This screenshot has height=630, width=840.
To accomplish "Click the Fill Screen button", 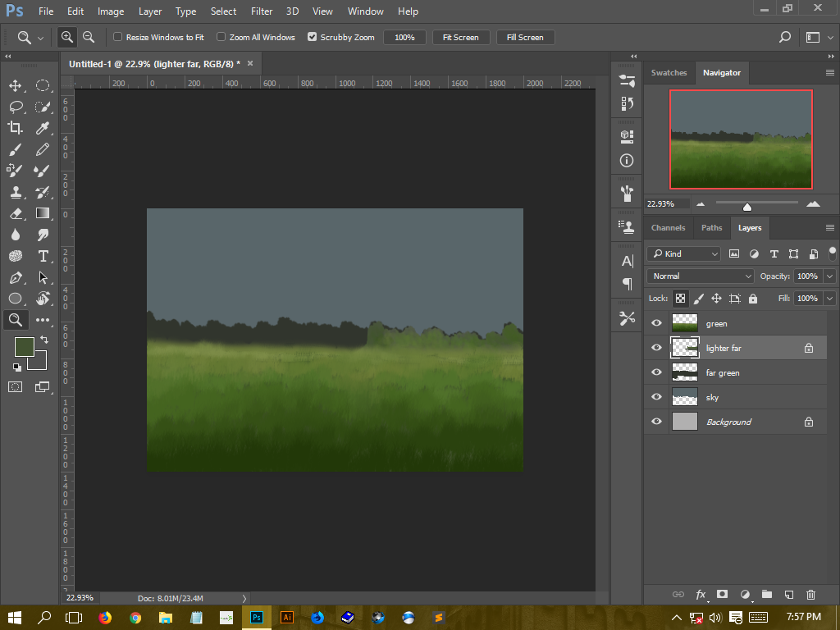I will pos(525,38).
